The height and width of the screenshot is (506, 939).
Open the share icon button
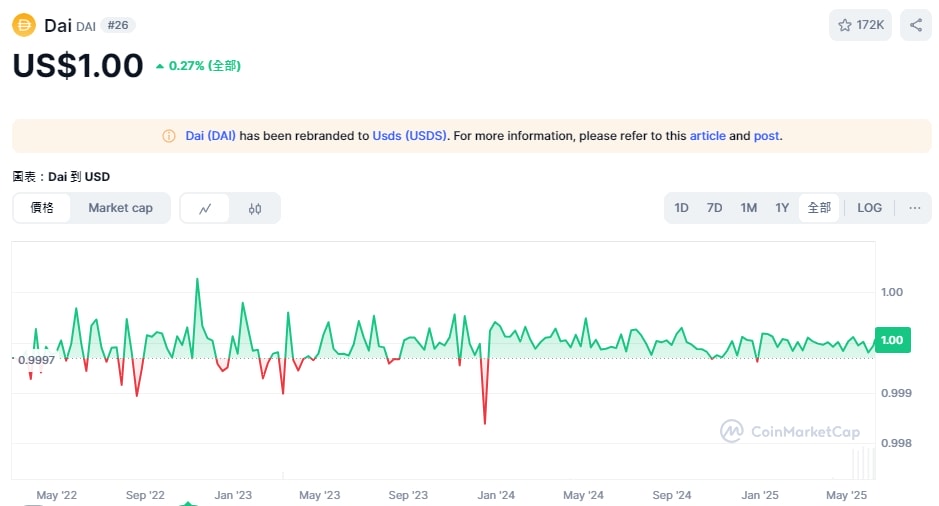click(x=916, y=25)
